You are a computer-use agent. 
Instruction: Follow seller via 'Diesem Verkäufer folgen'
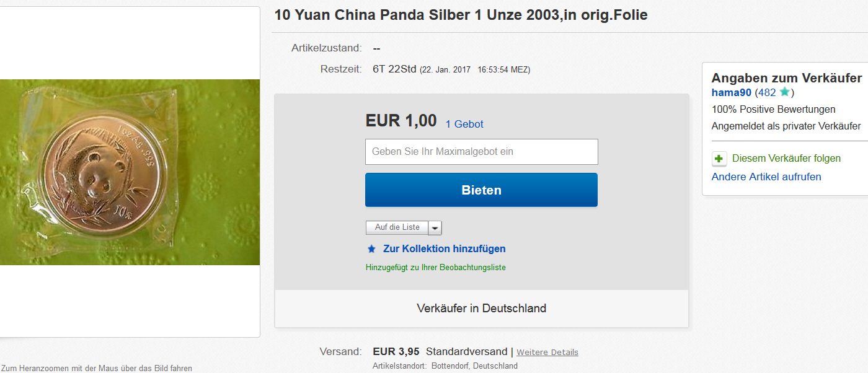click(x=786, y=158)
